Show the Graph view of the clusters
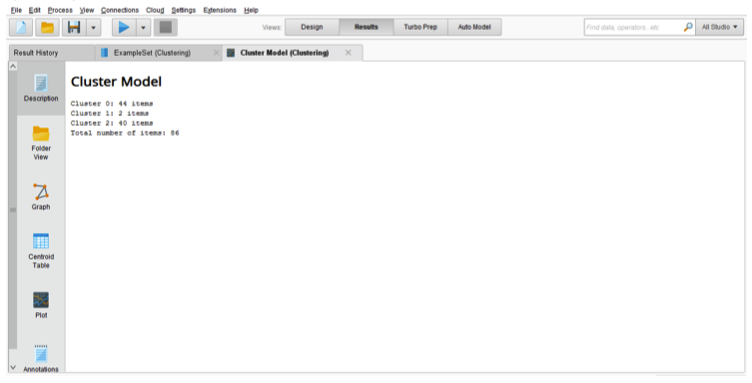The width and height of the screenshot is (752, 383). (41, 197)
